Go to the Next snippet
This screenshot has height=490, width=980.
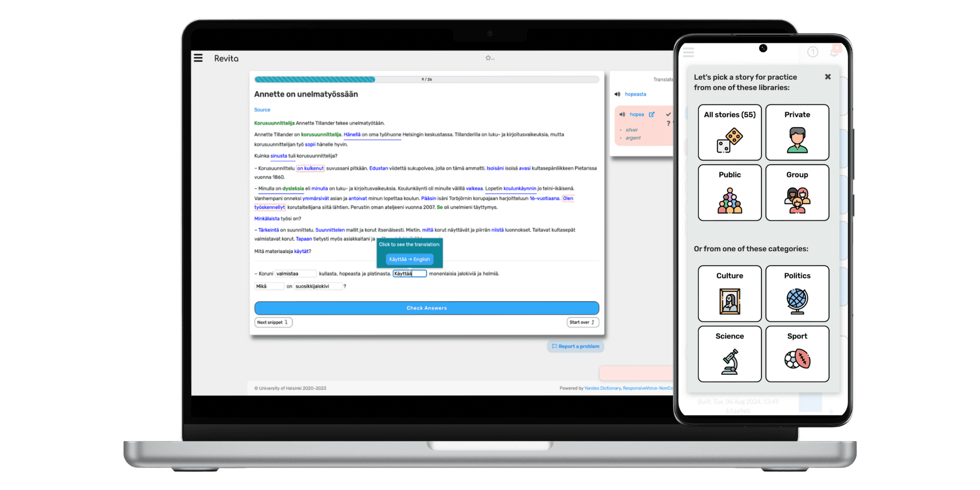point(273,322)
